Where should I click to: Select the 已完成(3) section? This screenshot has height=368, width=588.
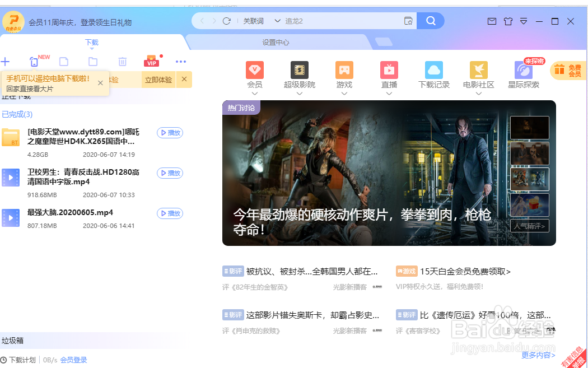[17, 114]
